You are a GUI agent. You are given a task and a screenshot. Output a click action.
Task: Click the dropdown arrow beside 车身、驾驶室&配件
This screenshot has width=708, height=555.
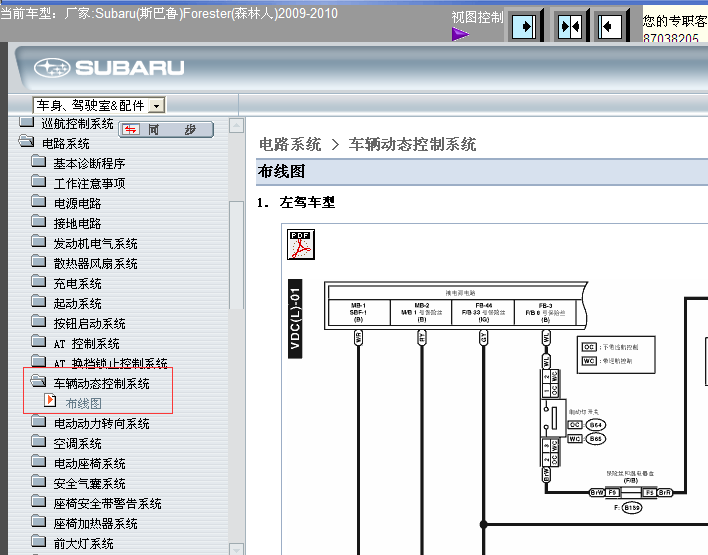[x=157, y=106]
